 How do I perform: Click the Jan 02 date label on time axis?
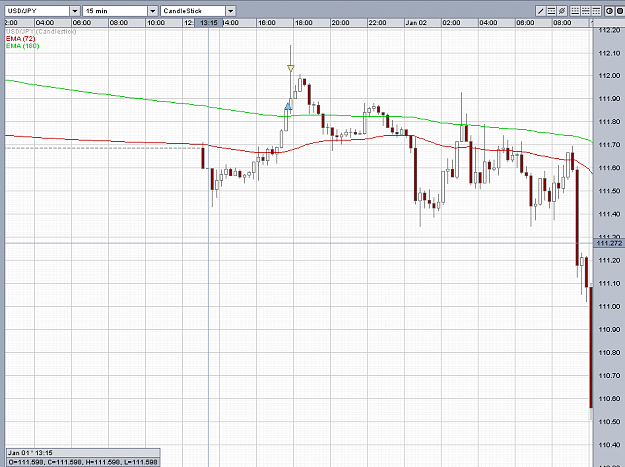coord(416,23)
